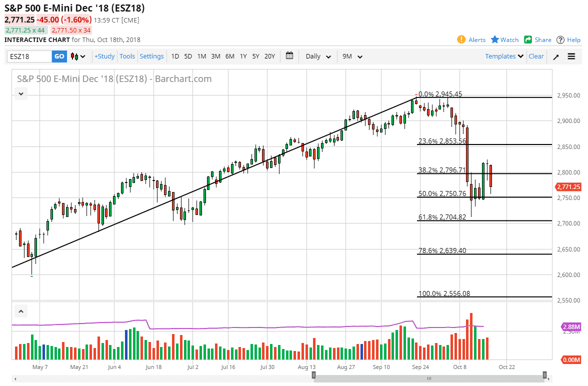Expand chart to full screen with arrow icon
Screen dimensions: 588x386
[555, 56]
